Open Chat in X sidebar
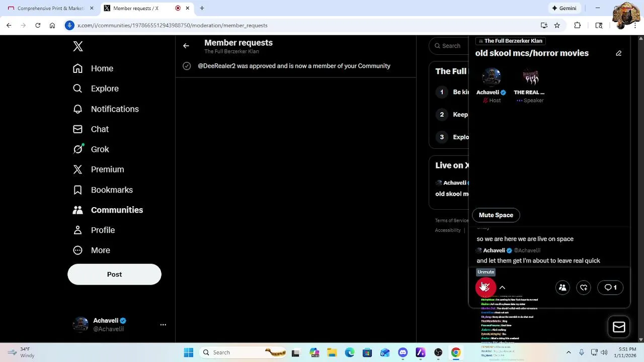Viewport: 644px width, 362px height. (x=91, y=129)
